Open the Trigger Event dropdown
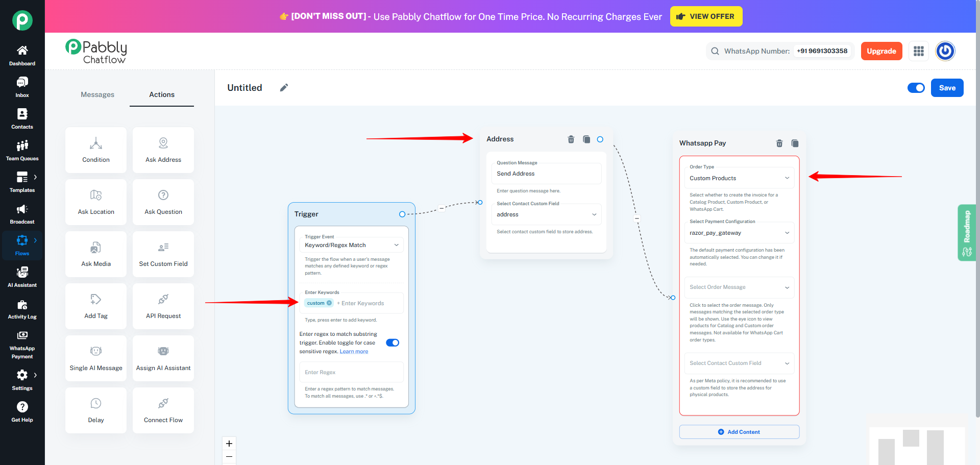Viewport: 980px width, 465px height. (x=352, y=245)
